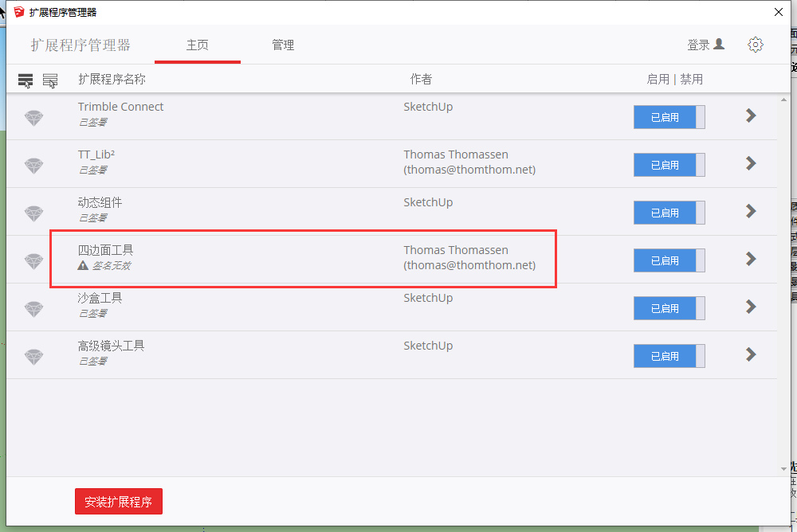This screenshot has height=532, width=797.
Task: Click the 启用 | 禁用 column header
Action: pos(674,80)
